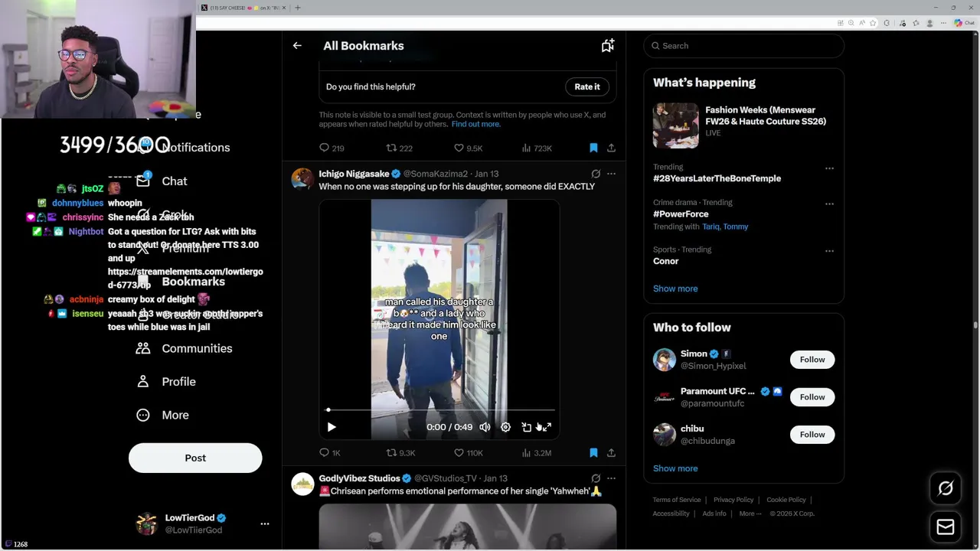This screenshot has height=551, width=980.
Task: Repost the post with 222 reposts
Action: point(399,148)
